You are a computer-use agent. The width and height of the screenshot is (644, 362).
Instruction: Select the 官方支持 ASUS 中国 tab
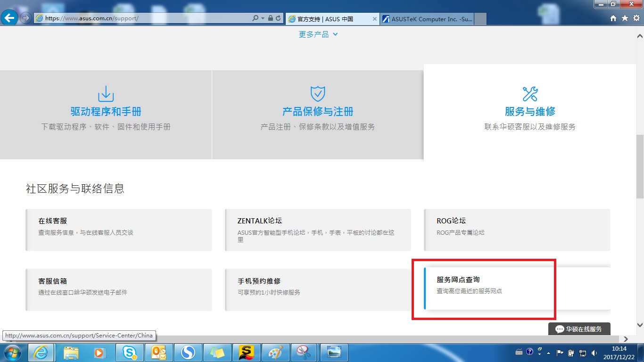tap(330, 19)
